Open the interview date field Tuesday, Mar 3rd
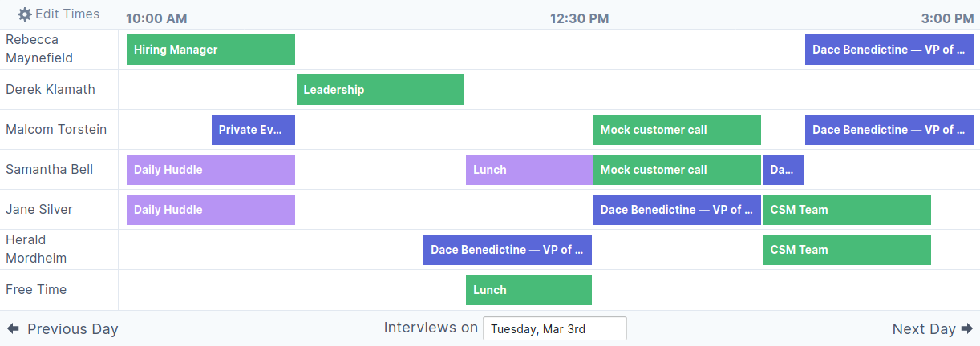This screenshot has height=346, width=980. point(555,328)
